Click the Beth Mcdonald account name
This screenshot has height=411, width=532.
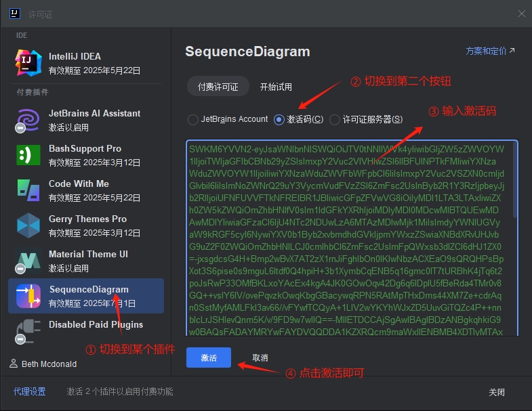pos(49,364)
